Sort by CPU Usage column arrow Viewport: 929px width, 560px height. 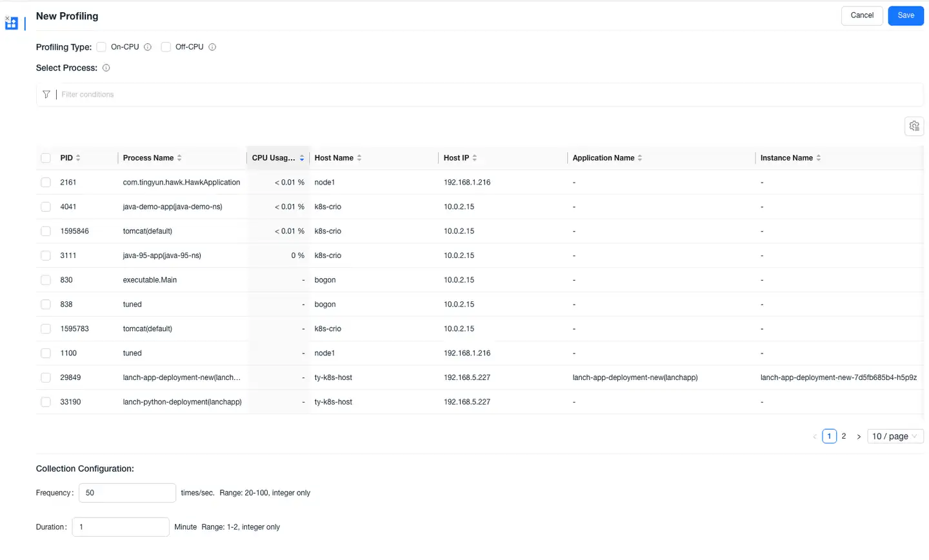(x=302, y=158)
